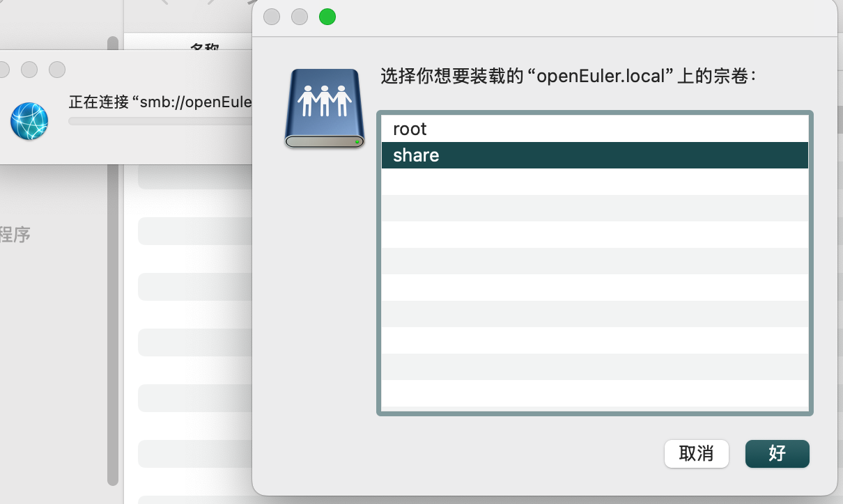Click the 取消 cancel button

(x=696, y=454)
